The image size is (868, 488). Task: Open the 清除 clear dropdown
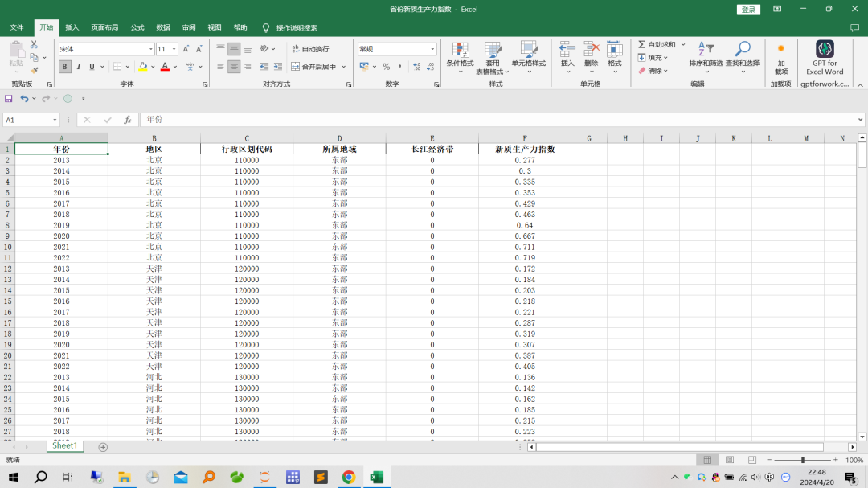tap(653, 71)
